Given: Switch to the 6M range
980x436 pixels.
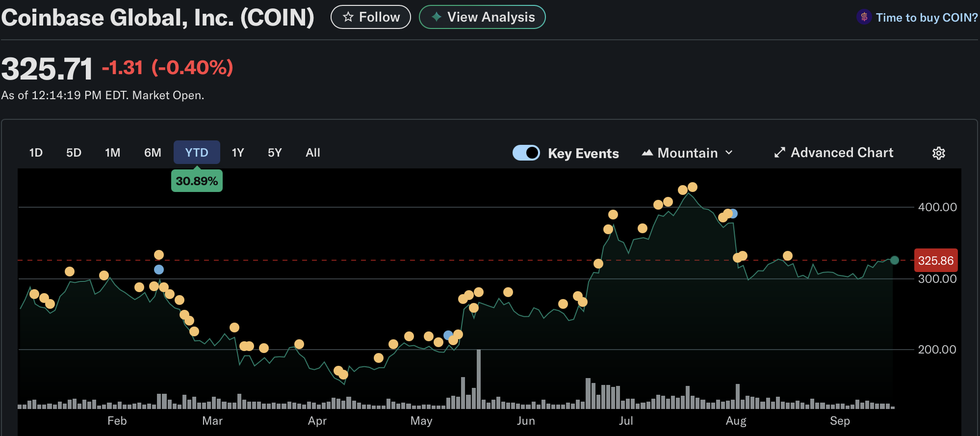Looking at the screenshot, I should (x=153, y=153).
